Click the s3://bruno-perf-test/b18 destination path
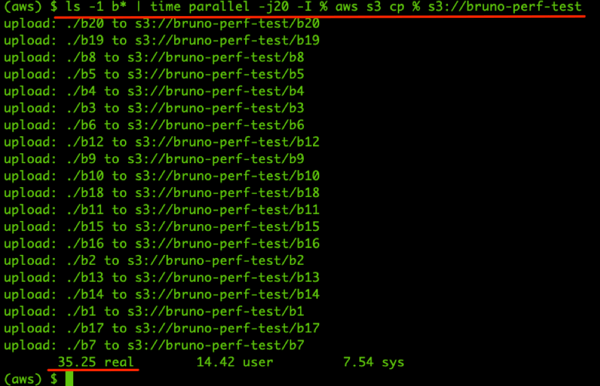This screenshot has width=600, height=386. point(227,193)
